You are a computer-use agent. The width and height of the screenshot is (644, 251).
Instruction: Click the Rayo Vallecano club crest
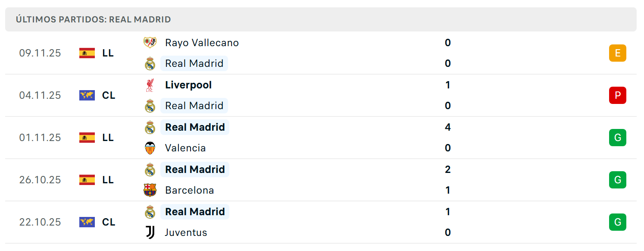click(x=150, y=43)
